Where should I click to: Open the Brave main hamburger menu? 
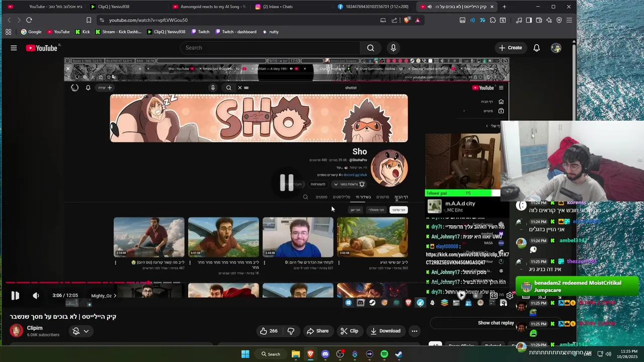point(569,20)
